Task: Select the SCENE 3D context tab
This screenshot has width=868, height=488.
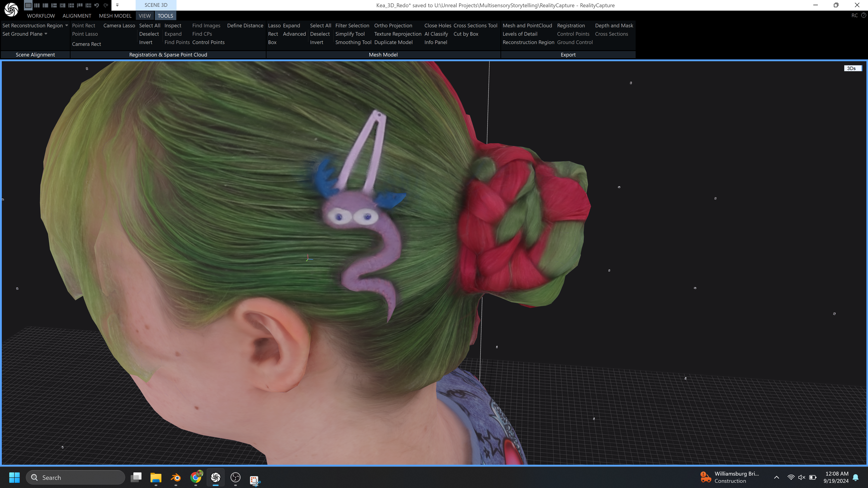Action: tap(156, 5)
